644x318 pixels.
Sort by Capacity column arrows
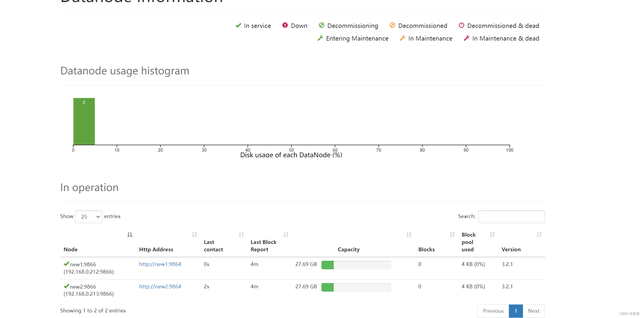[409, 235]
